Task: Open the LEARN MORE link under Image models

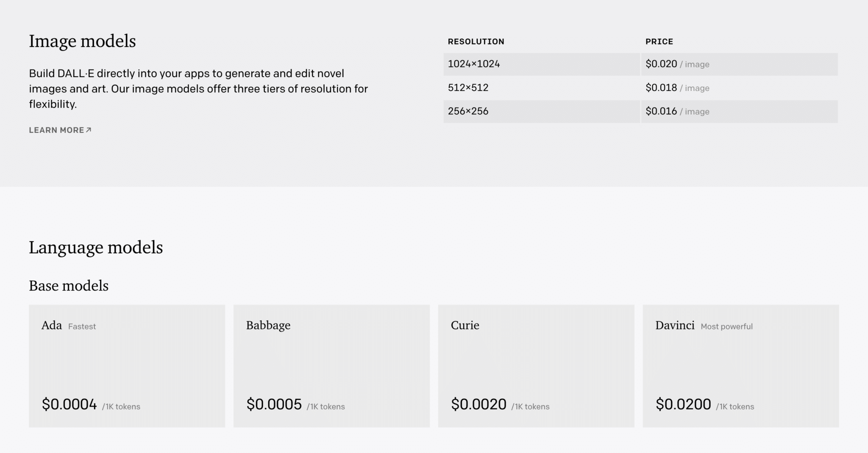Action: (60, 130)
